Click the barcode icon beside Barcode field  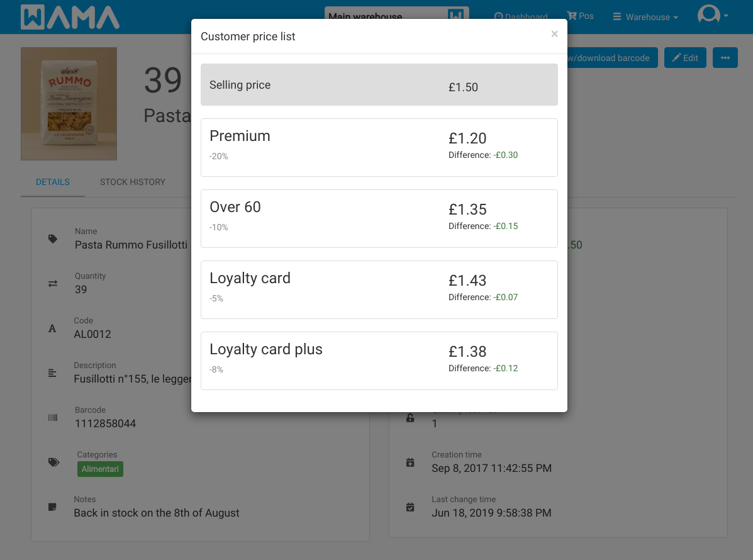[x=53, y=418]
